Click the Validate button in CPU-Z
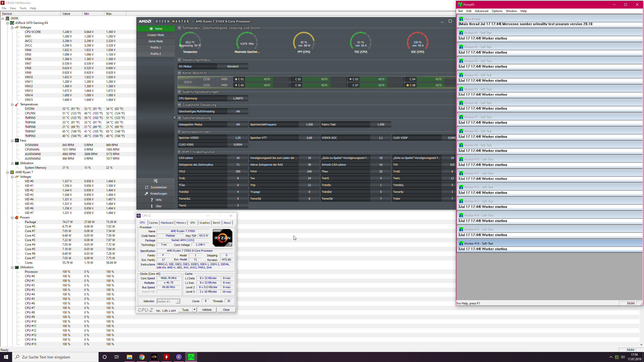This screenshot has width=644, height=362. coord(207,310)
